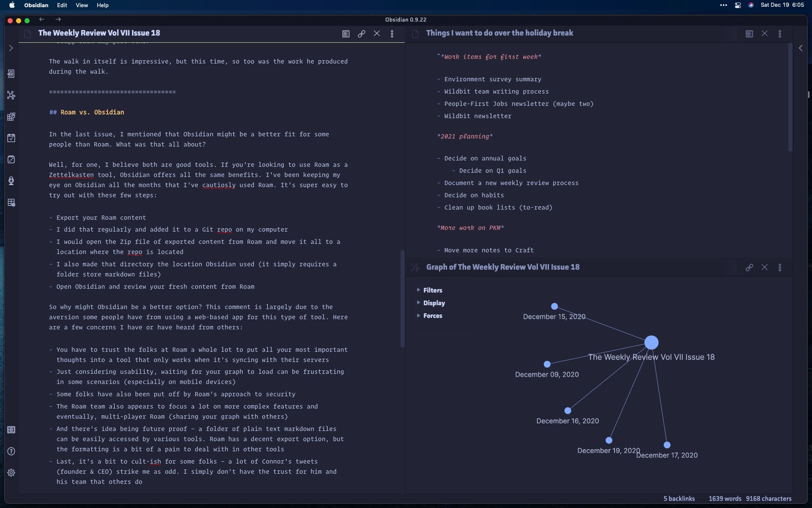Select the December 15, 2020 graph node

coord(554,306)
